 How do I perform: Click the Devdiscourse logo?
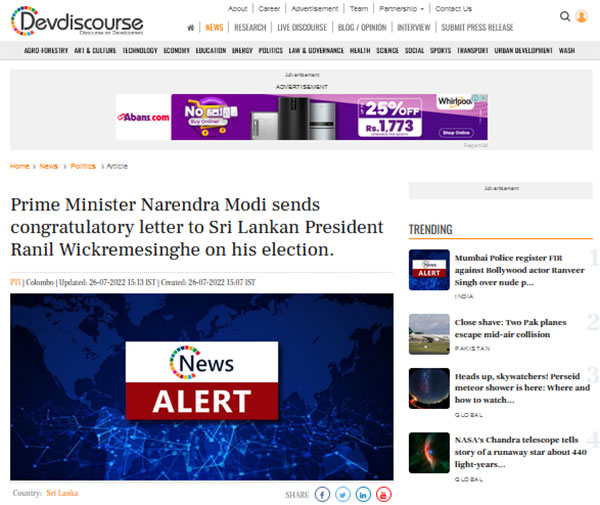tap(77, 21)
